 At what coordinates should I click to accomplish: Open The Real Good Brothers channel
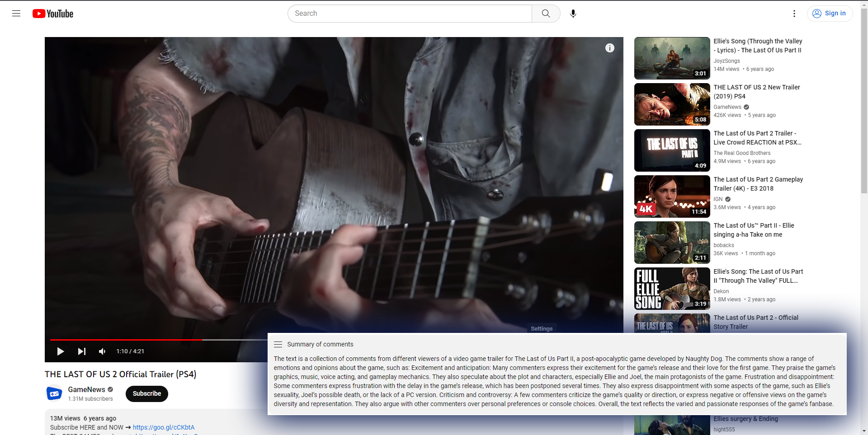742,153
